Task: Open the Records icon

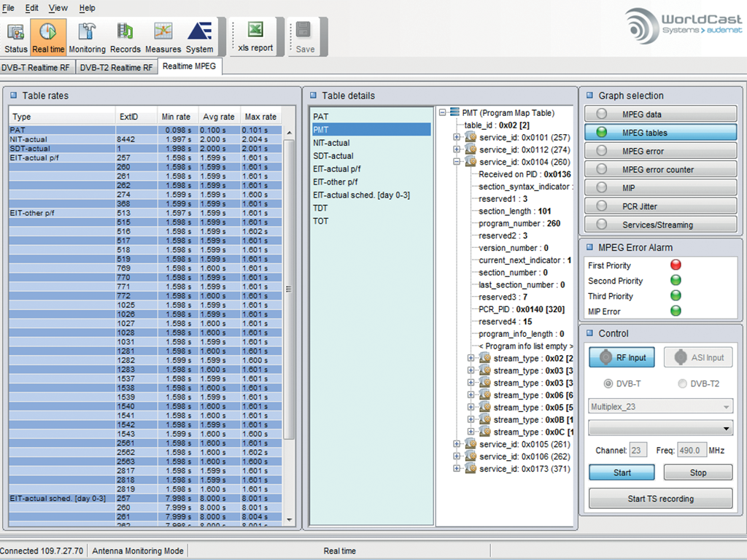Action: click(x=125, y=36)
